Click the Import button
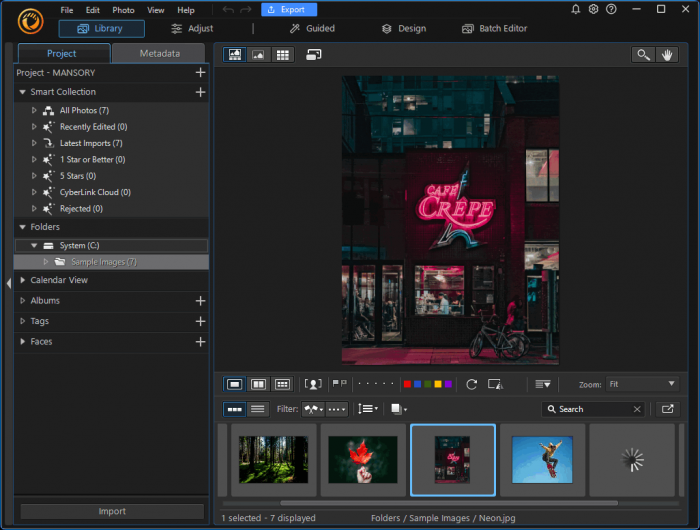 point(112,511)
